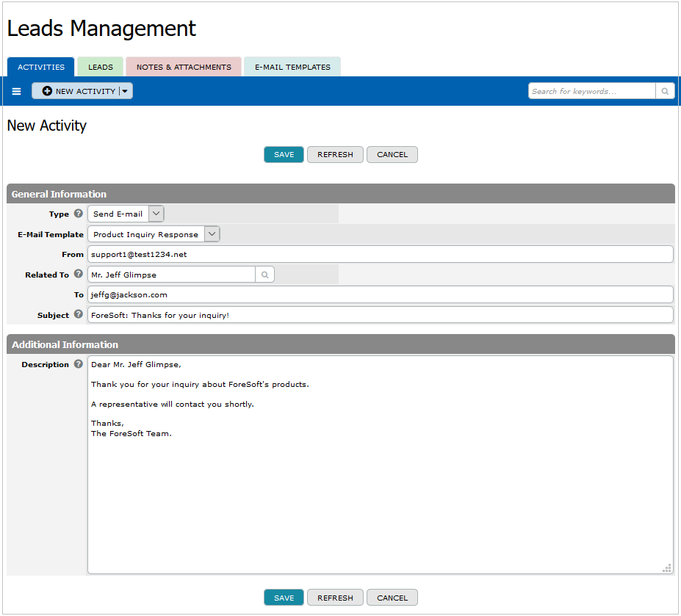Click help icon next to Subject

coord(79,315)
